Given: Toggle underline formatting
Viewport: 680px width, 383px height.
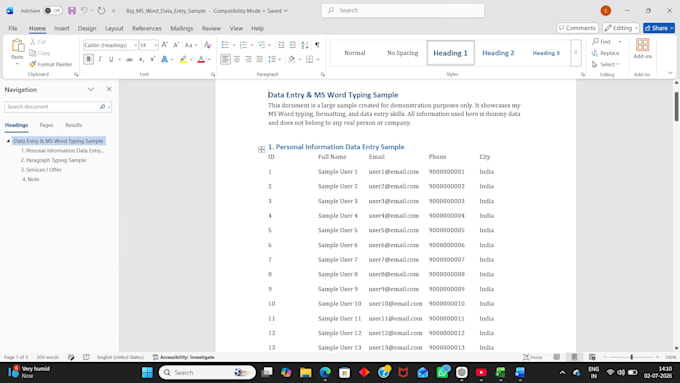Looking at the screenshot, I should pos(111,59).
